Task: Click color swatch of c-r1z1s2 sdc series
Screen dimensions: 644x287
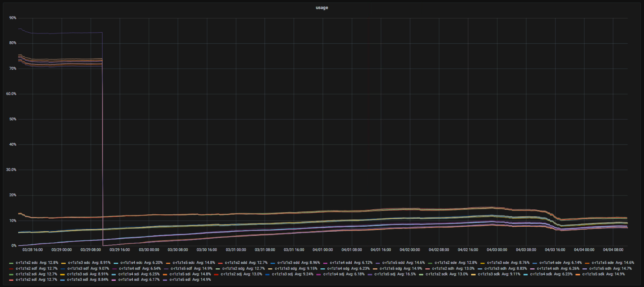Action: 11,262
